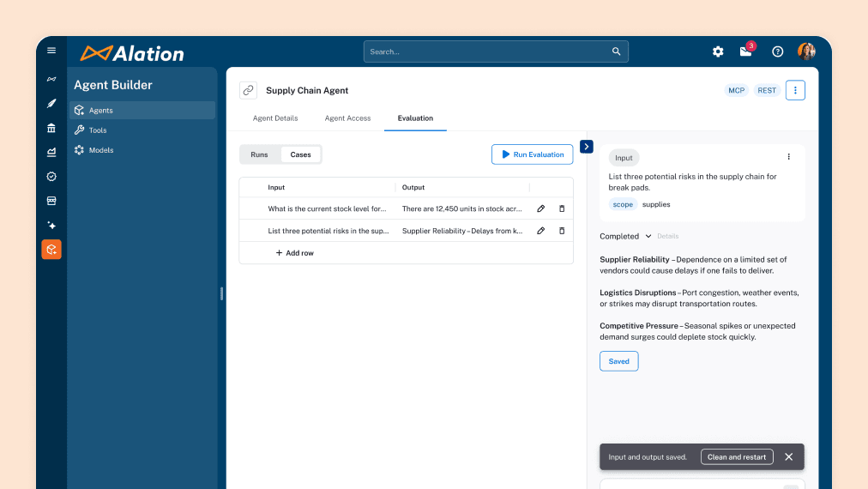Viewport: 868px width, 489px height.
Task: Click into the Search input field
Action: (489, 51)
